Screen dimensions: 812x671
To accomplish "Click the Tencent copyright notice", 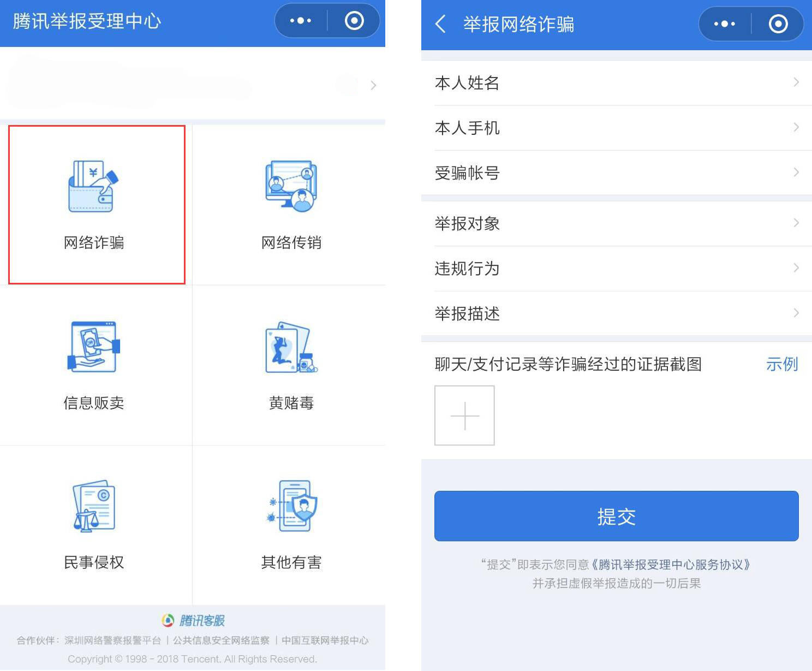I will (x=192, y=659).
